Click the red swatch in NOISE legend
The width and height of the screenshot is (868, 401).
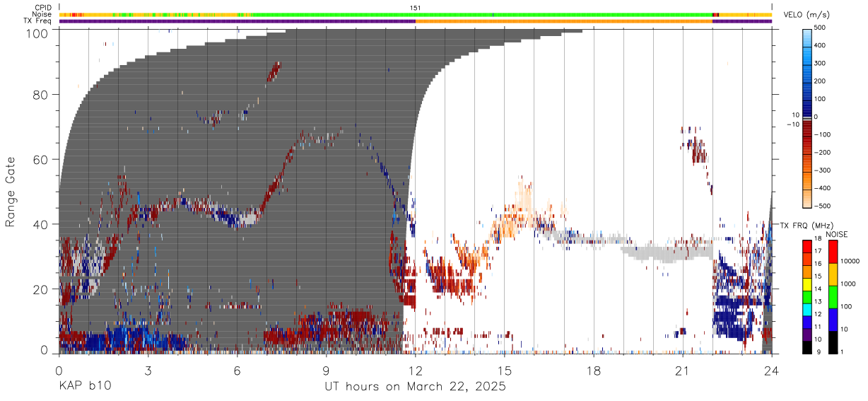click(x=832, y=251)
